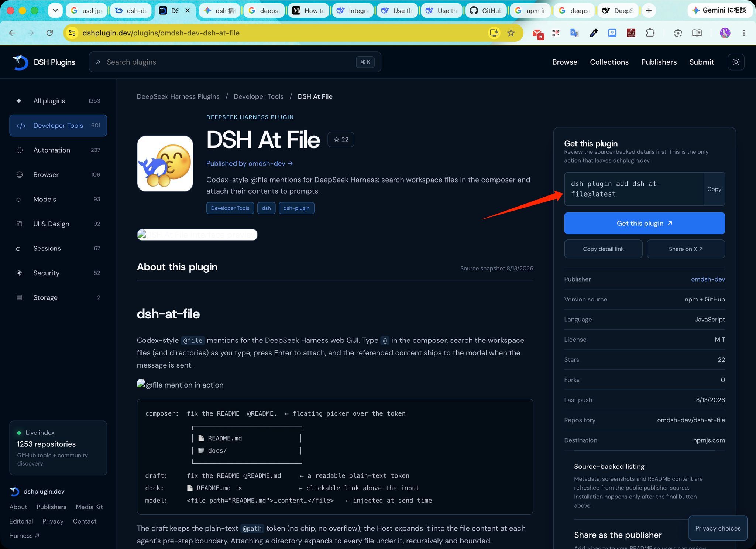The image size is (756, 549).
Task: Open Submit in the top navigation
Action: 701,62
